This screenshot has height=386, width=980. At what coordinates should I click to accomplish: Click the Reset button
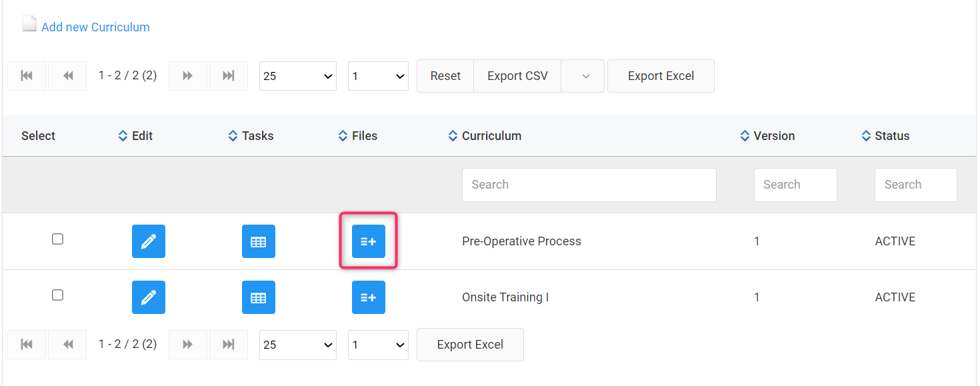(x=445, y=76)
